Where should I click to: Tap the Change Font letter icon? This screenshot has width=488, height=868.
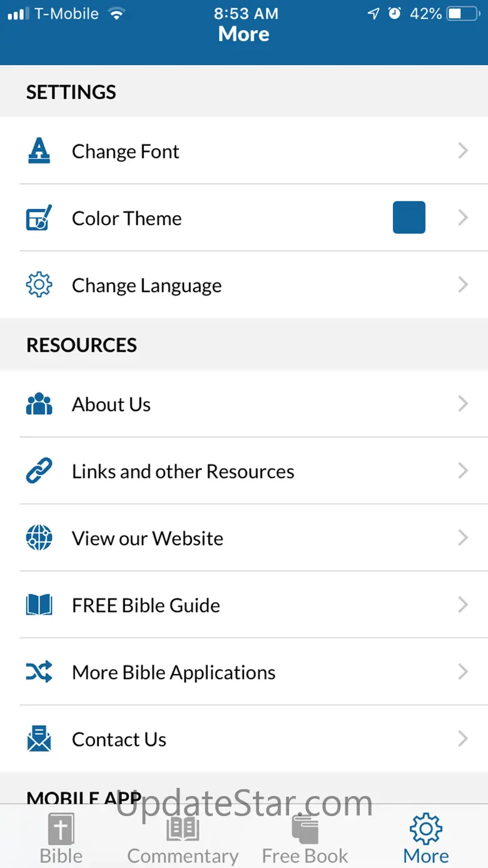[x=39, y=151]
